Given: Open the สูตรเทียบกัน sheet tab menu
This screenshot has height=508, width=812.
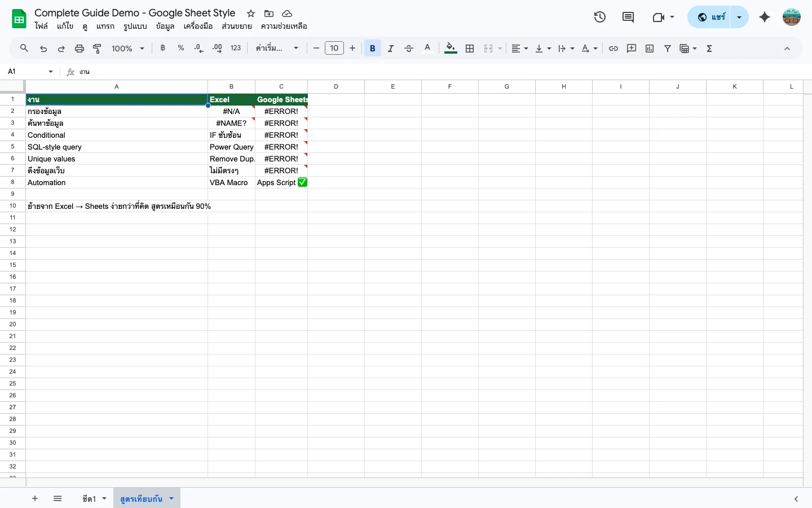Looking at the screenshot, I should [171, 498].
